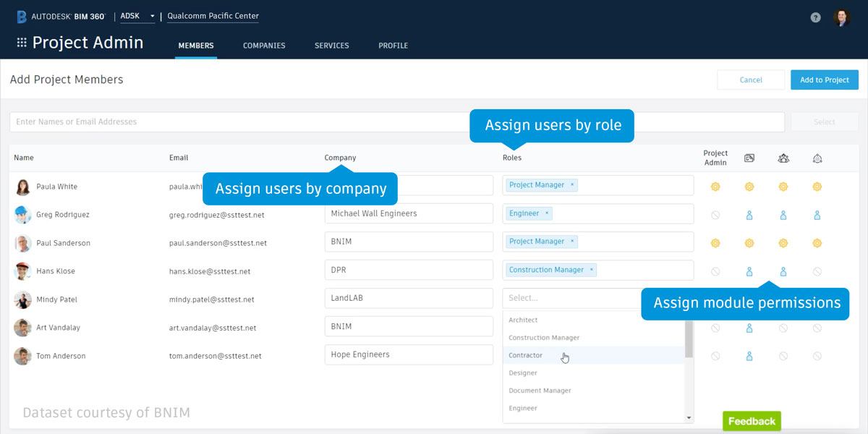Remove Engineer role tag from Greg Rodriguez
This screenshot has width=868, height=434.
[547, 213]
